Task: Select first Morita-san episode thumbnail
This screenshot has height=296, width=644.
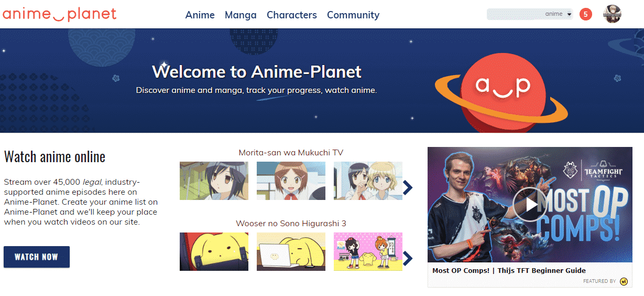Action: 214,181
